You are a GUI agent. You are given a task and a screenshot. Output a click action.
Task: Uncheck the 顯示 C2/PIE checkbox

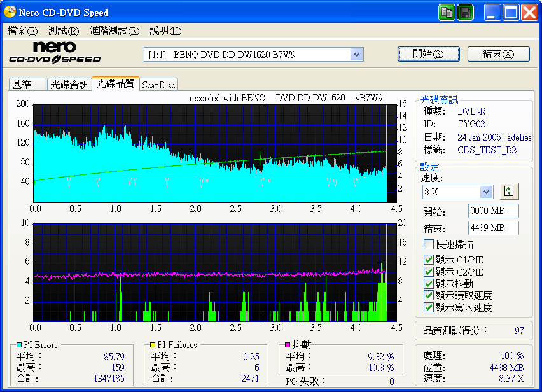pos(429,272)
